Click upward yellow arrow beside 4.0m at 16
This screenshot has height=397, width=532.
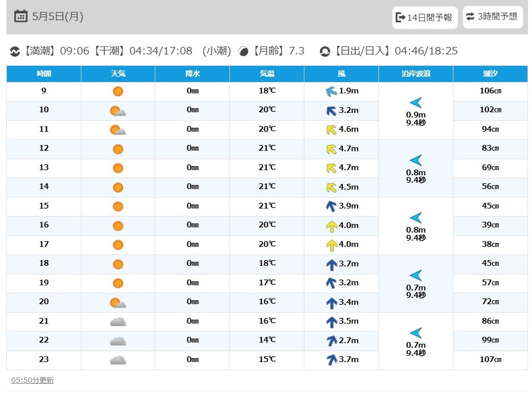[331, 226]
